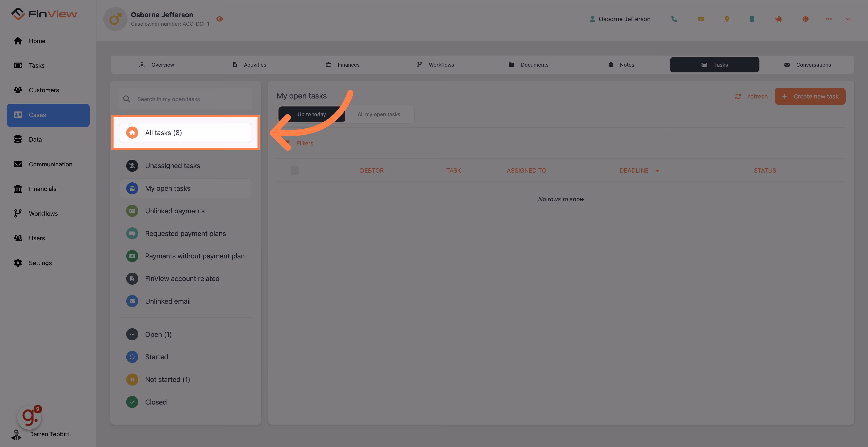This screenshot has height=447, width=868.
Task: Click the envelope email icon in the header
Action: pyautogui.click(x=701, y=19)
